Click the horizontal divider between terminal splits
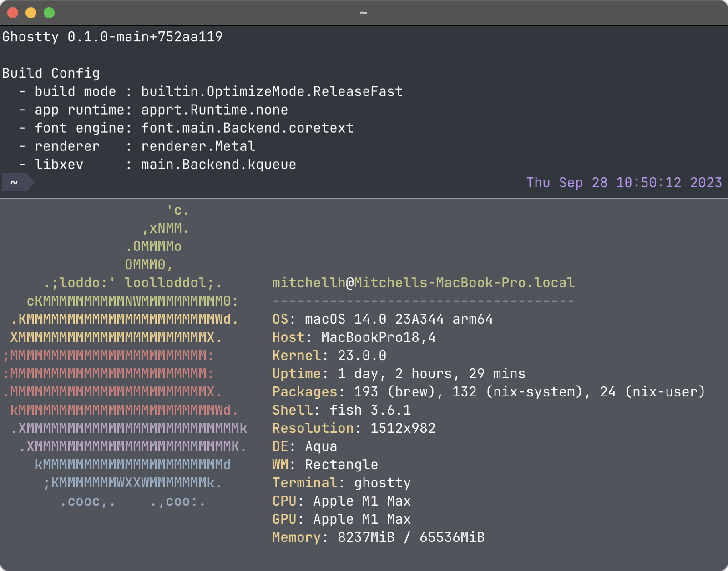The width and height of the screenshot is (728, 571). click(364, 198)
